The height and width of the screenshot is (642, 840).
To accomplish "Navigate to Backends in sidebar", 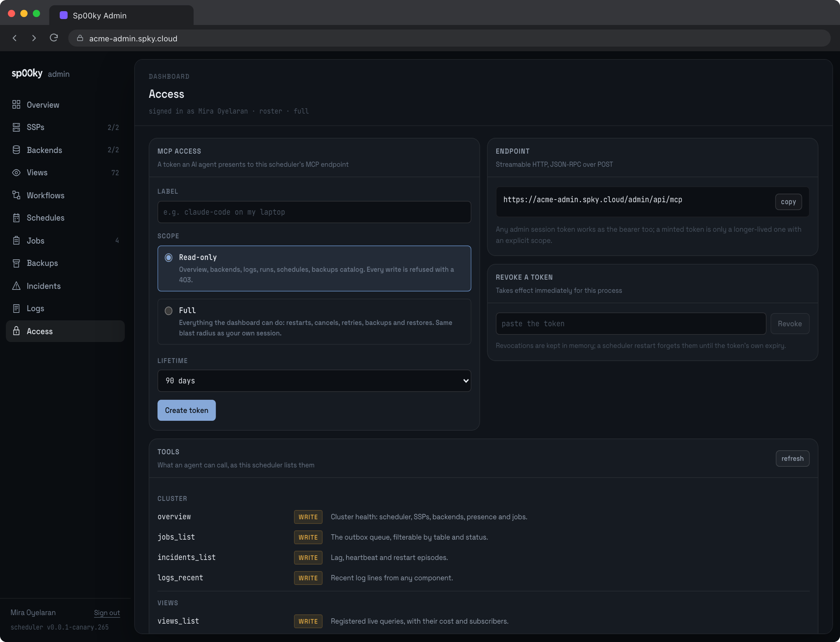I will pos(65,150).
